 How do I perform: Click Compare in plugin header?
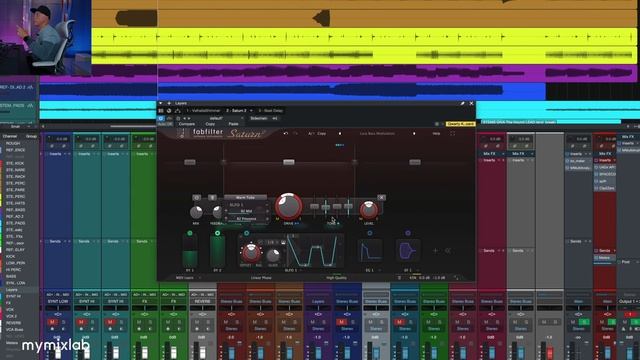click(x=187, y=124)
